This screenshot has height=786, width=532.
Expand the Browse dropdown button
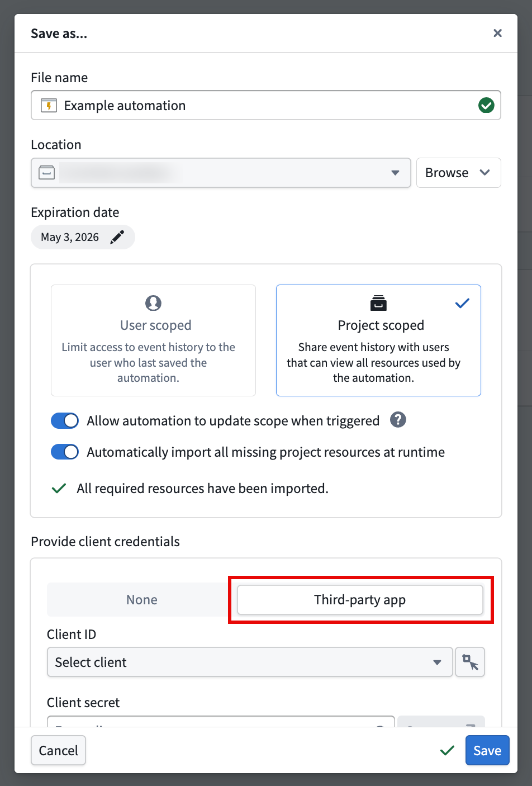(x=458, y=173)
